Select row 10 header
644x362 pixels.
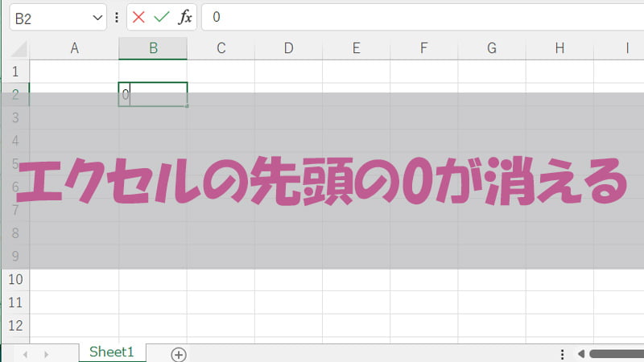point(14,280)
